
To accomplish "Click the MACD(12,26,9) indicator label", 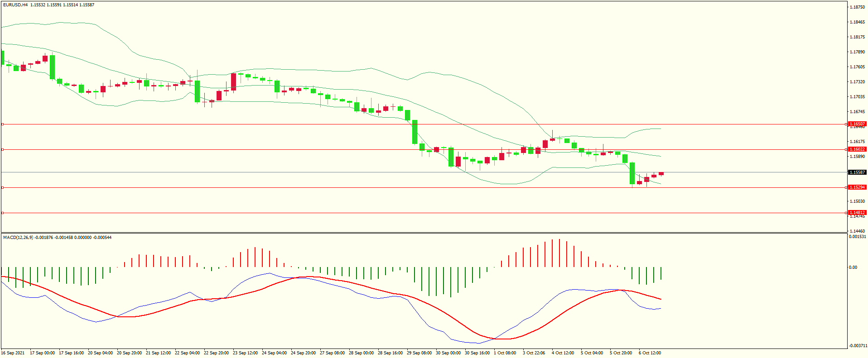I will pyautogui.click(x=18, y=237).
